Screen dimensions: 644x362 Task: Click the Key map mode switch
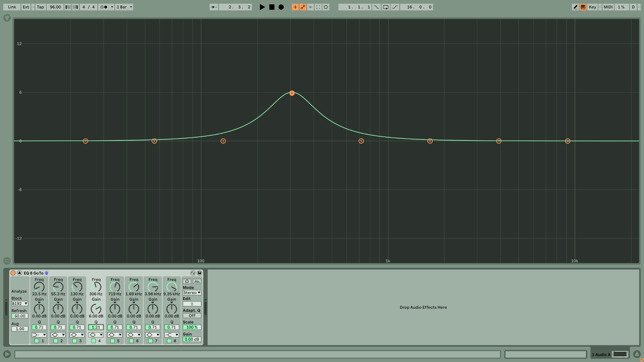(x=592, y=7)
